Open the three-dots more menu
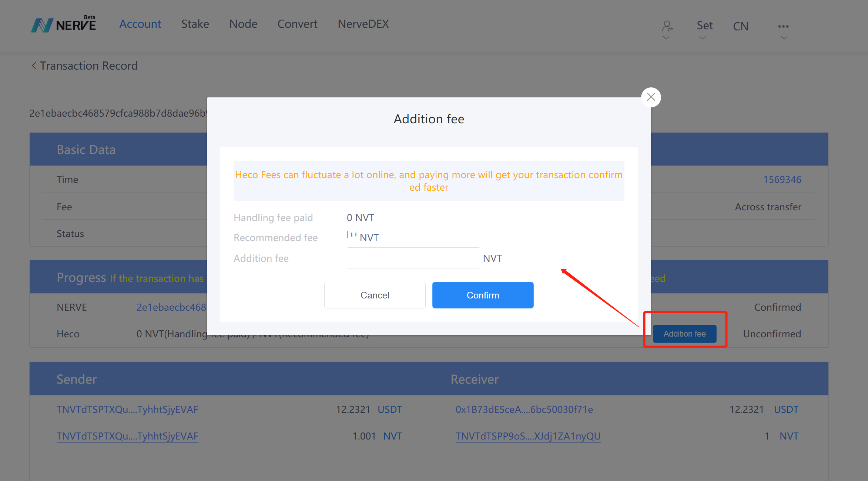 tap(783, 26)
